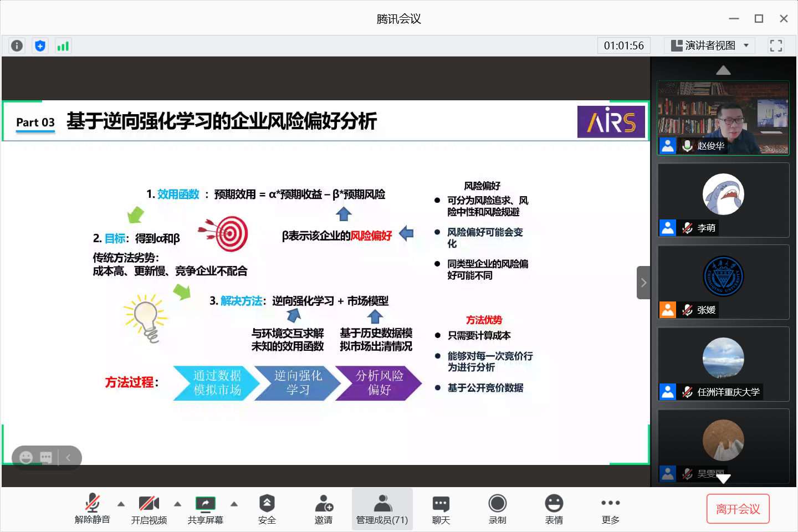Collapse the participant video sidebar
798x532 pixels.
tap(643, 283)
